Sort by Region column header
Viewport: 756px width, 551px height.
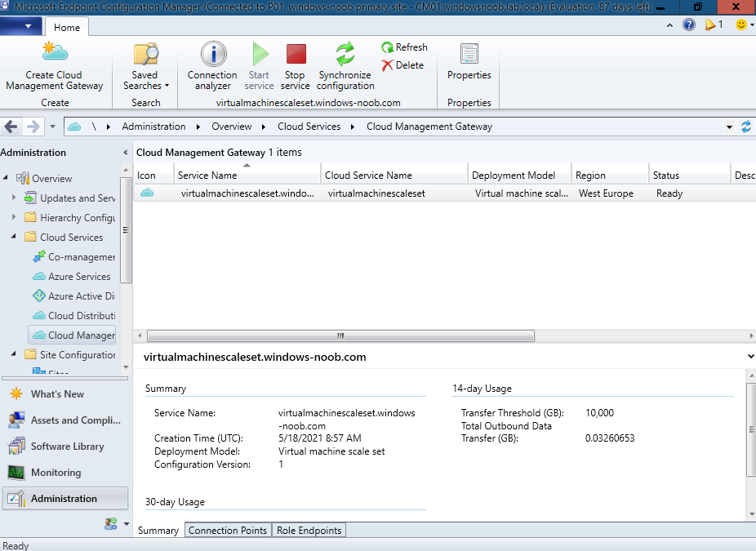(x=610, y=176)
